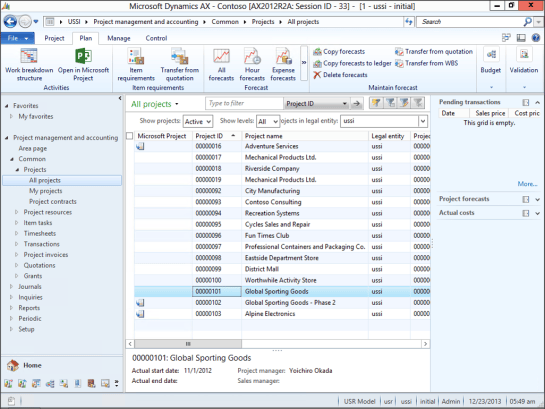Click the view layout icon near help
545x409 pixels.
(521, 38)
